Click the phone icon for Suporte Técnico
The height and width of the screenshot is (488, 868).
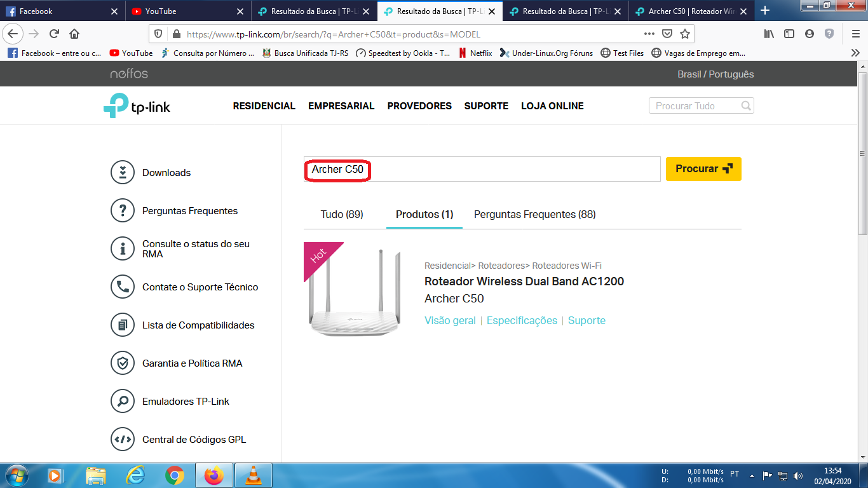coord(123,287)
